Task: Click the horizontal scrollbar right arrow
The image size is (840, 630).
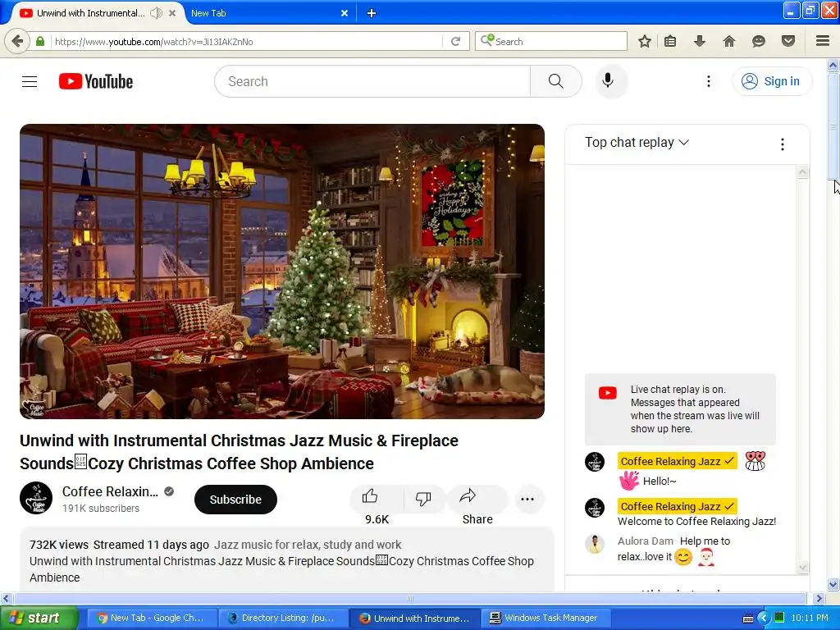Action: point(819,598)
